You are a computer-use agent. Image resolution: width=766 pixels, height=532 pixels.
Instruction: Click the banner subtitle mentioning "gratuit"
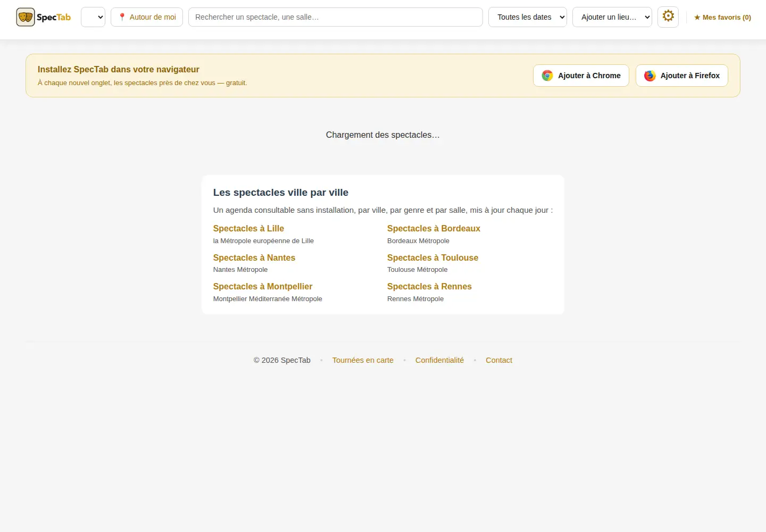(143, 83)
